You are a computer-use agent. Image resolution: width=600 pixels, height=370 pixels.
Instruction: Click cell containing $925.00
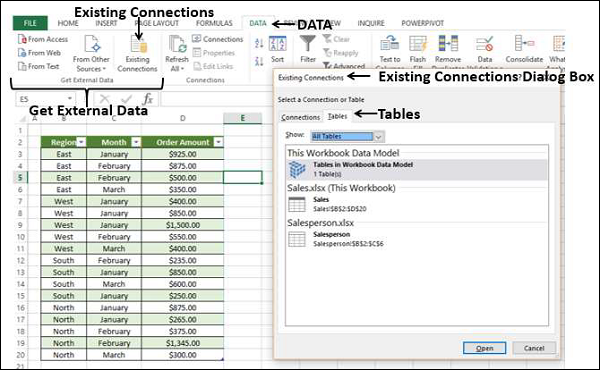(x=183, y=154)
